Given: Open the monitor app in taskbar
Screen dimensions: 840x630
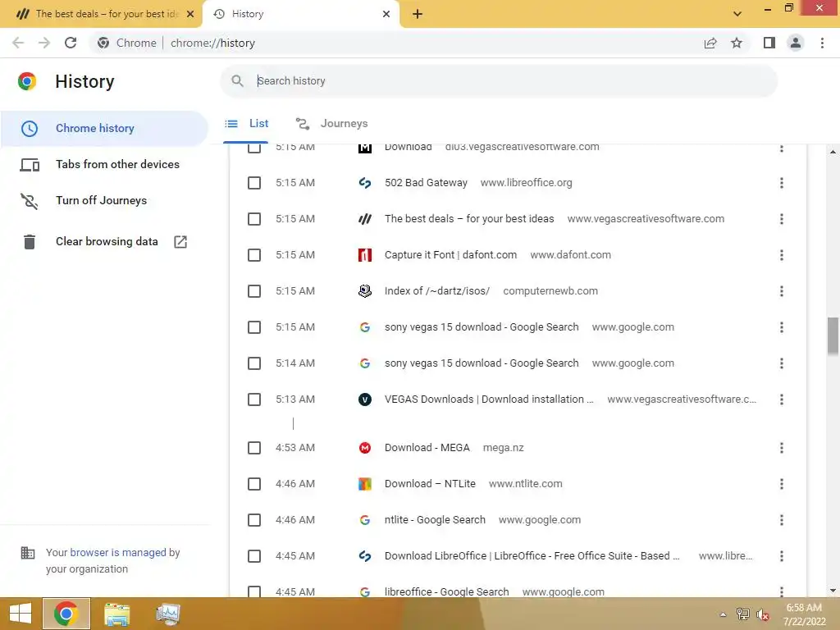Looking at the screenshot, I should (167, 614).
